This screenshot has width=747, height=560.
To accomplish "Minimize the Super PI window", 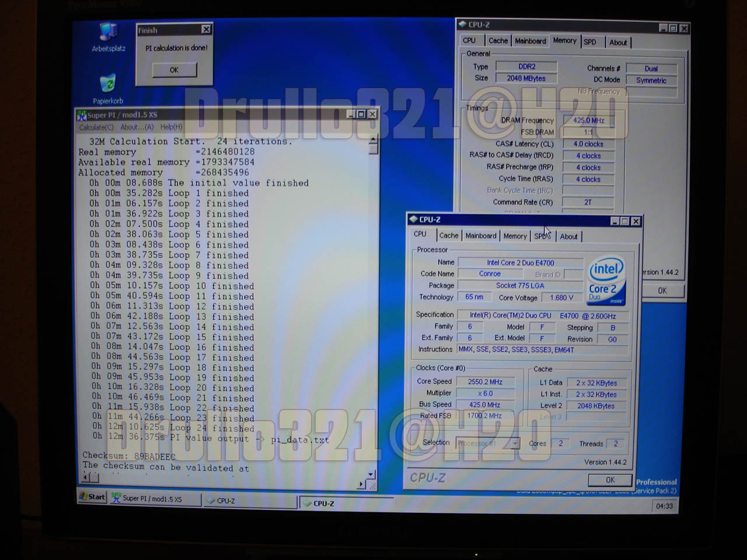I will pos(351,114).
